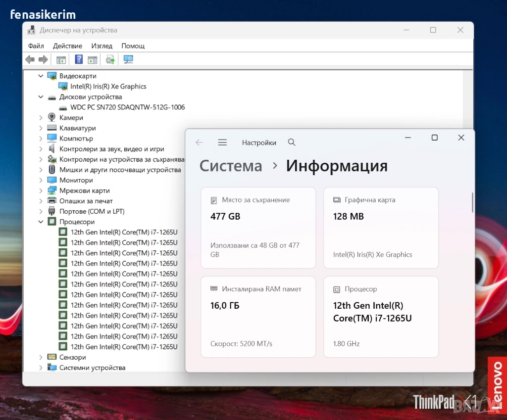Screen dimensions: 507x420
Task: Expand the Сензори tree node
Action: 41,357
